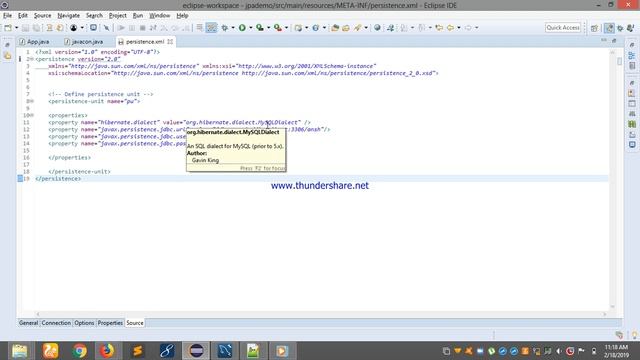The image size is (640, 360).
Task: Minimize the editor area icon
Action: pos(604,40)
